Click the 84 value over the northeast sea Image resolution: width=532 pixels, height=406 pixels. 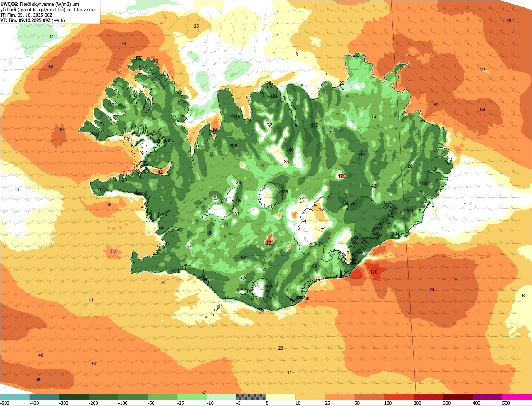point(436,105)
